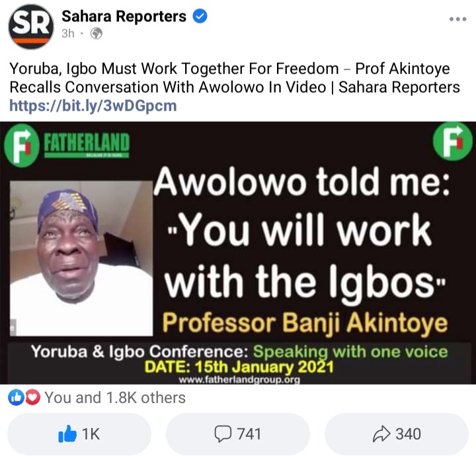Viewport: 476px width, 456px height.
Task: Click the green F logo at image top-right
Action: (x=452, y=141)
